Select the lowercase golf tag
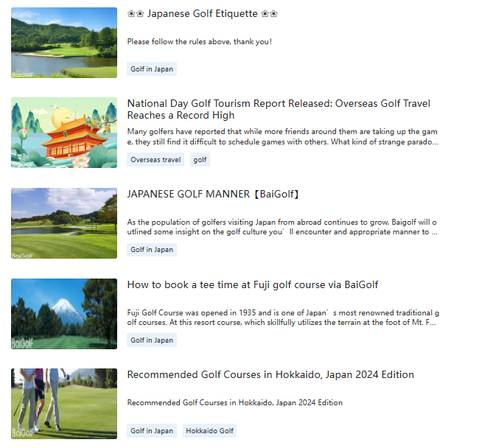479x448 pixels. pyautogui.click(x=200, y=159)
